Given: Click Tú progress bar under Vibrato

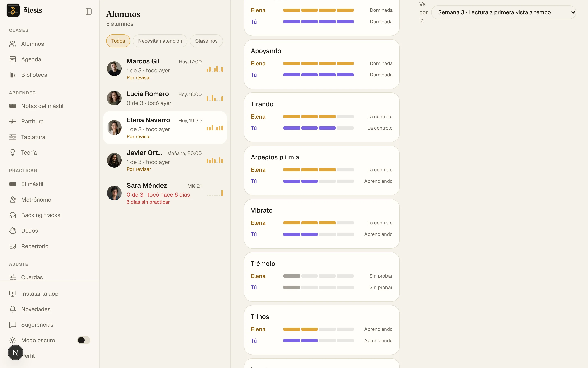Looking at the screenshot, I should pyautogui.click(x=318, y=234).
